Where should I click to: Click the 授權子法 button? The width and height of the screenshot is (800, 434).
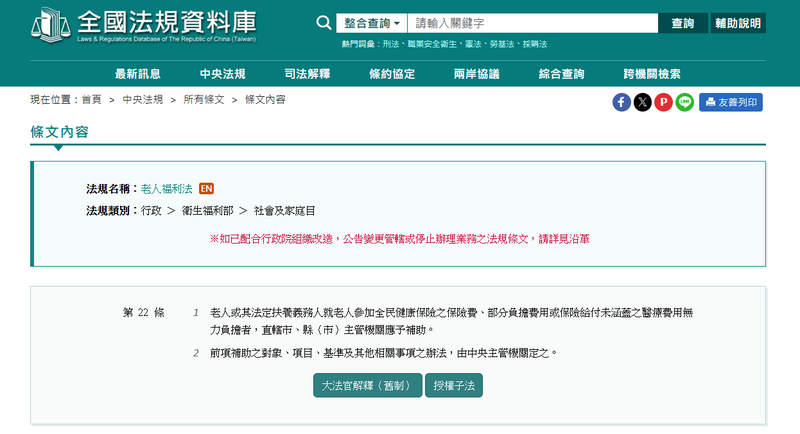pos(454,385)
